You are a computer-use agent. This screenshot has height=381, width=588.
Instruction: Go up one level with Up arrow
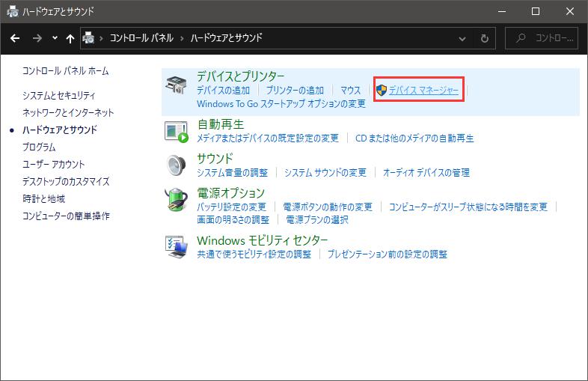pos(70,38)
